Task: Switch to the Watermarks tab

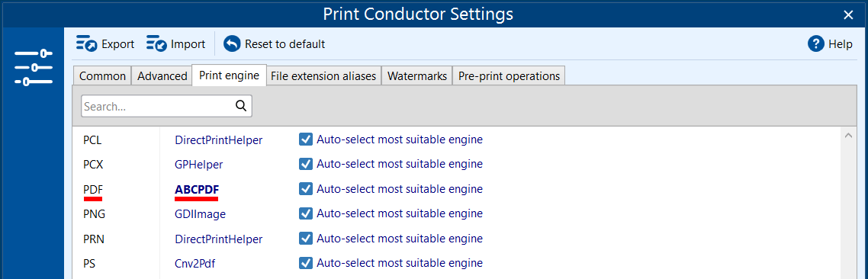Action: point(417,75)
